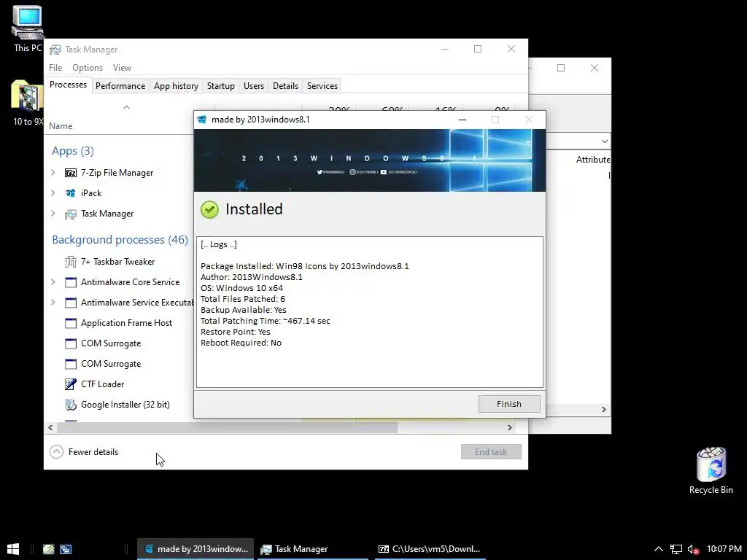Switch to 'made by 2013windows' taskbar button
The width and height of the screenshot is (747, 560).
[x=196, y=549]
